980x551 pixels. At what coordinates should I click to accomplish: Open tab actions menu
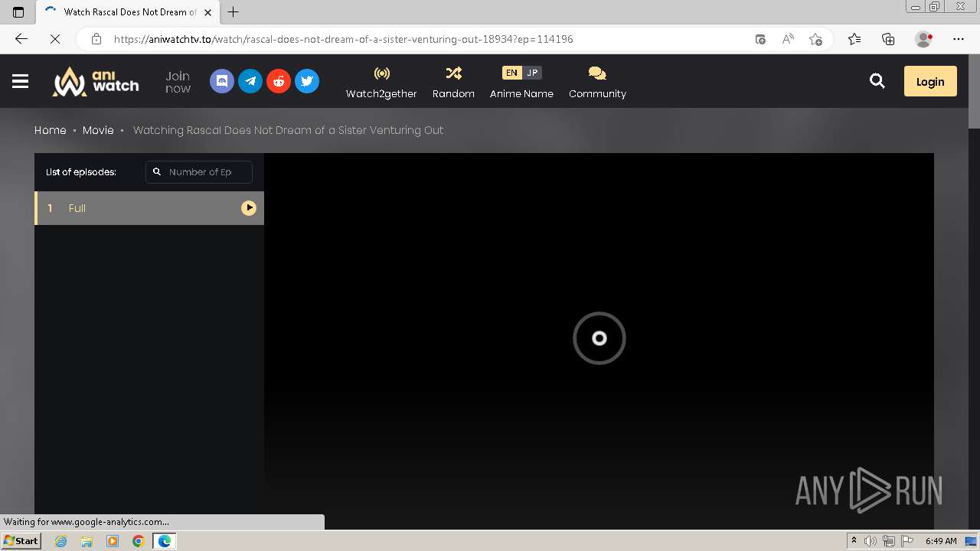18,11
